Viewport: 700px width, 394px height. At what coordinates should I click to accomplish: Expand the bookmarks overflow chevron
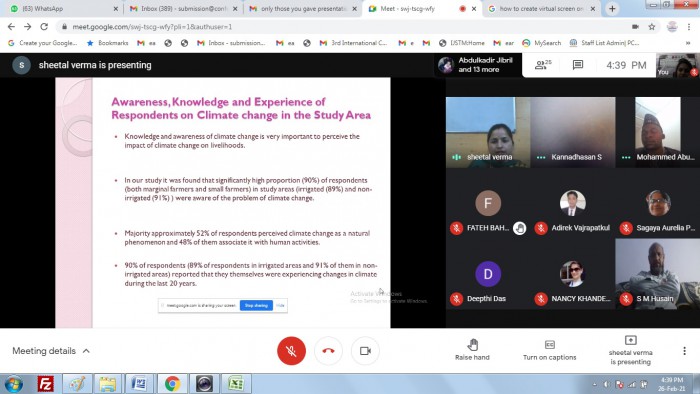[x=688, y=43]
